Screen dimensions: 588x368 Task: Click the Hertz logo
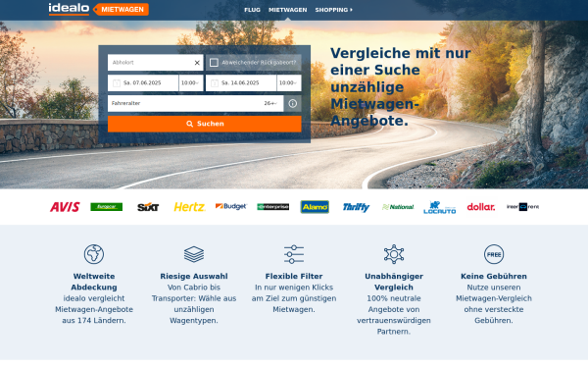pyautogui.click(x=190, y=207)
